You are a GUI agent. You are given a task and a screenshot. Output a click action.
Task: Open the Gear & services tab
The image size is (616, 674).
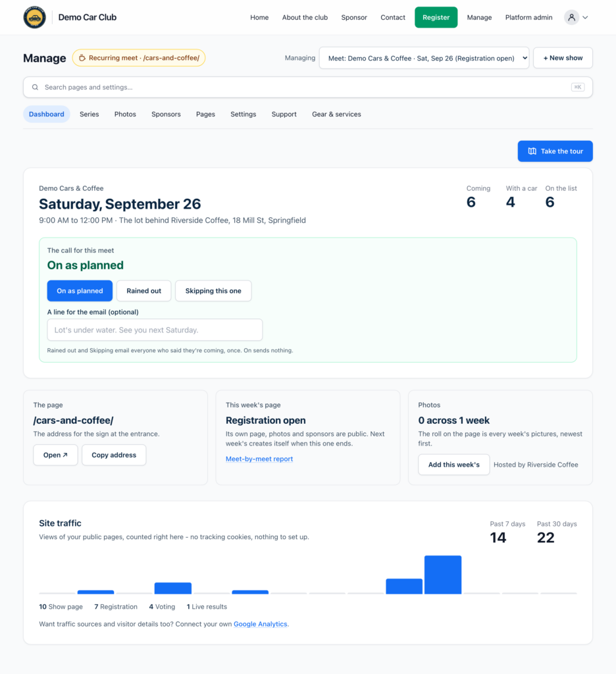tap(336, 115)
